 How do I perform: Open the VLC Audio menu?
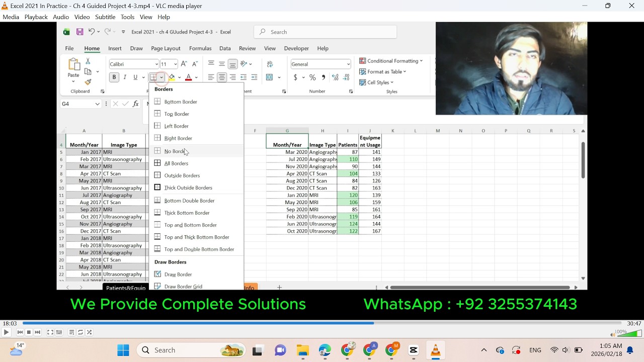61,17
